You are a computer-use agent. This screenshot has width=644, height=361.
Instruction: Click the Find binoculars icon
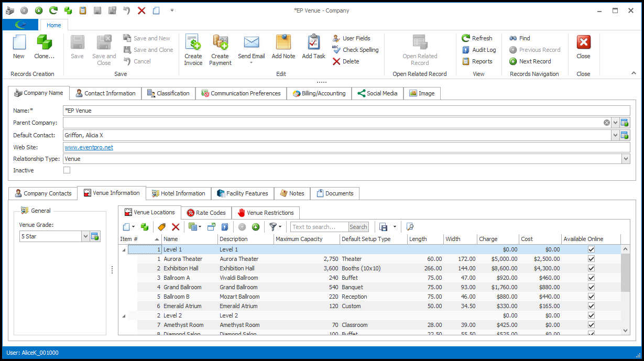[513, 38]
